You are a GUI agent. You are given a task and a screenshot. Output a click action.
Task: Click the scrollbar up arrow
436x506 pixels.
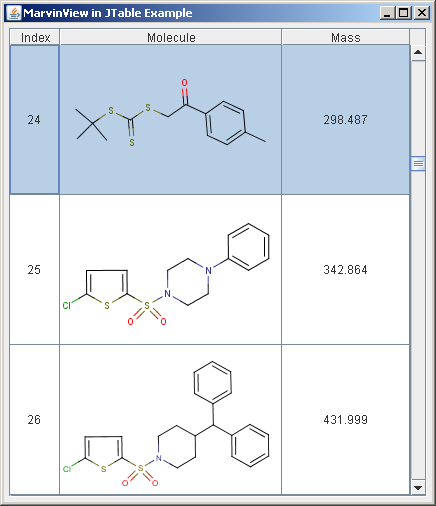[x=418, y=53]
